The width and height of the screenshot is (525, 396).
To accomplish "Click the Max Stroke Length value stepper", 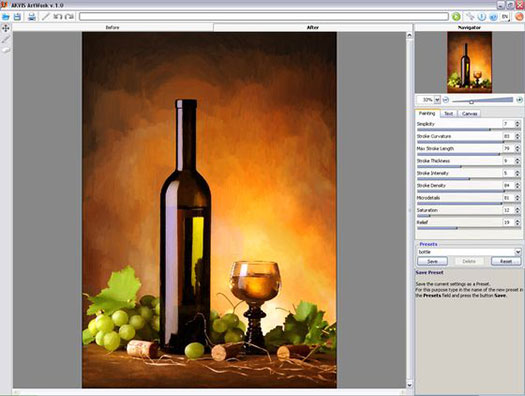I will click(517, 148).
